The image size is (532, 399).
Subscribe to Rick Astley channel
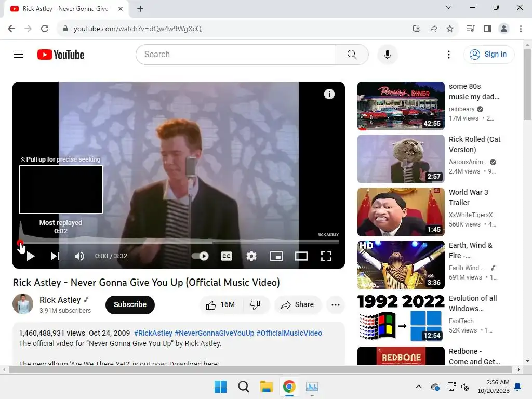tap(130, 304)
